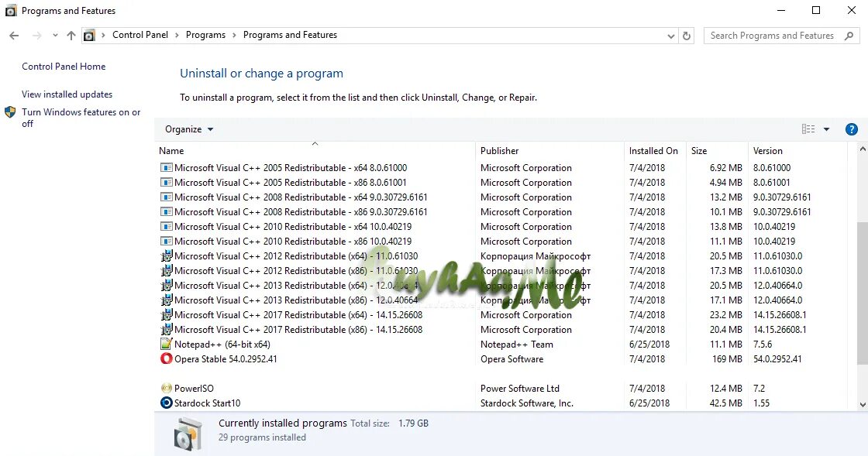The image size is (868, 456).
Task: Click the vertical scrollbar thumb
Action: (x=863, y=293)
